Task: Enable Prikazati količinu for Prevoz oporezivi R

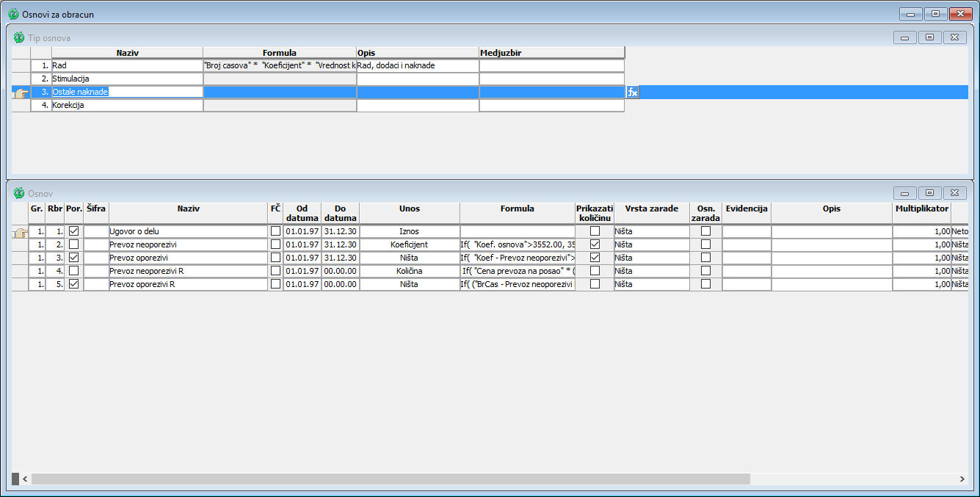Action: coord(595,284)
